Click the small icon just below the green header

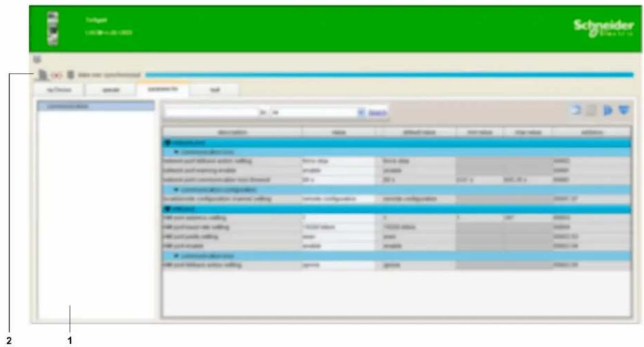(37, 60)
